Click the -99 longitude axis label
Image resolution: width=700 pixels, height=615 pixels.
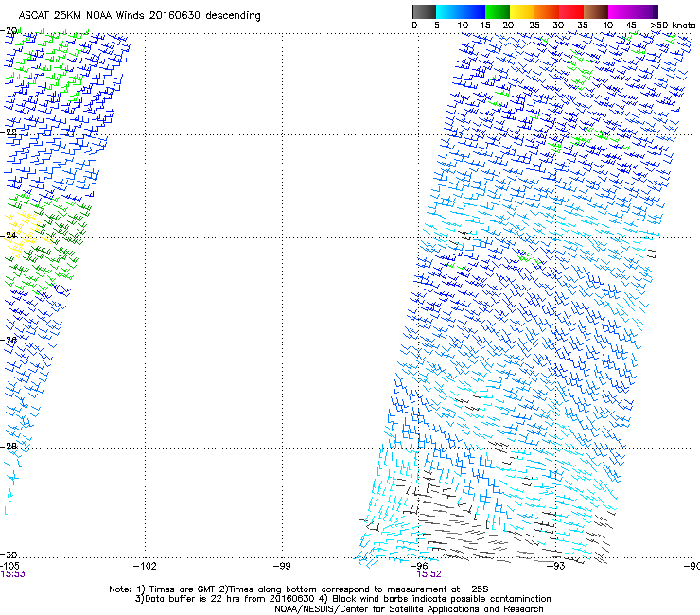tap(282, 567)
